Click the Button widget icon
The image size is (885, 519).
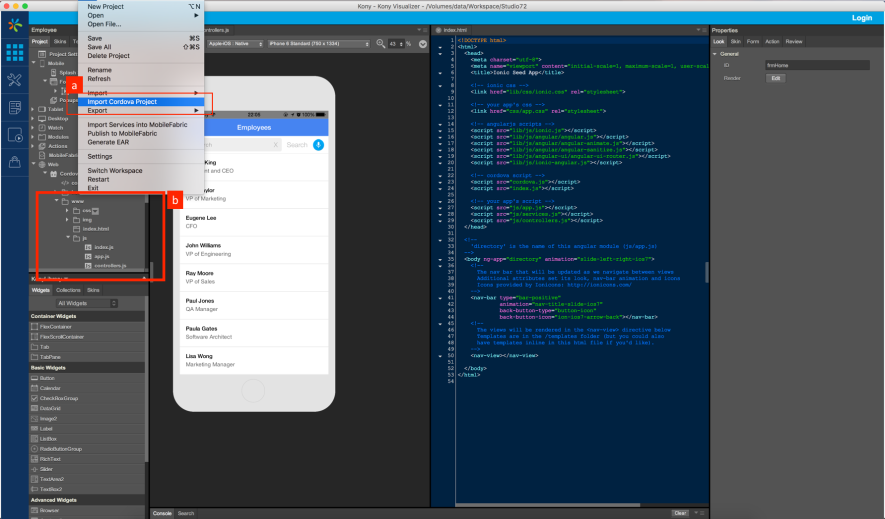34,378
